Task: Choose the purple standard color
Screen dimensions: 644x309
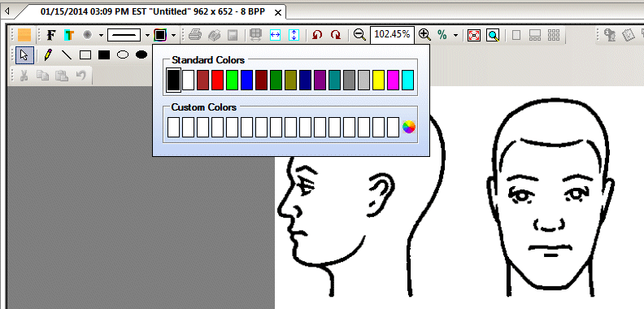Action: 320,80
